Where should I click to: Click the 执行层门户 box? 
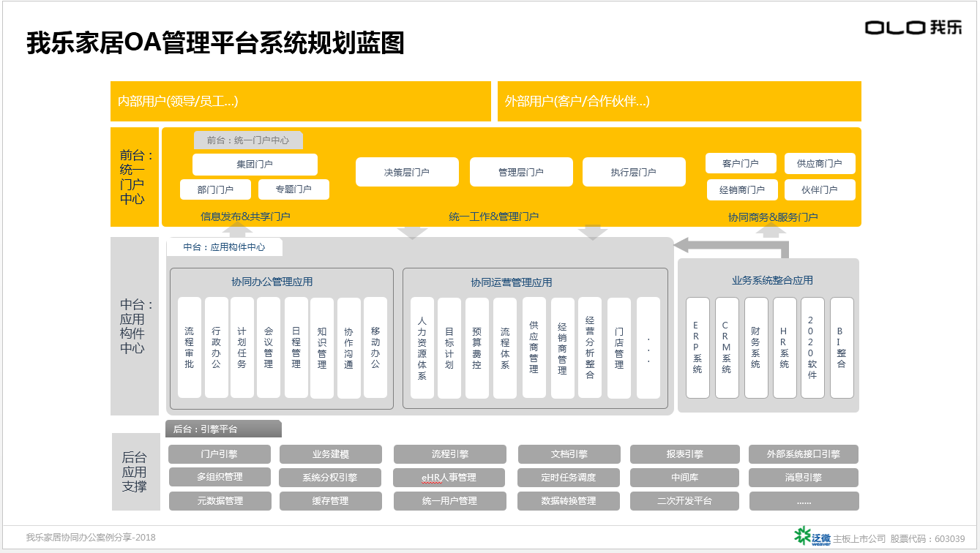coord(634,172)
